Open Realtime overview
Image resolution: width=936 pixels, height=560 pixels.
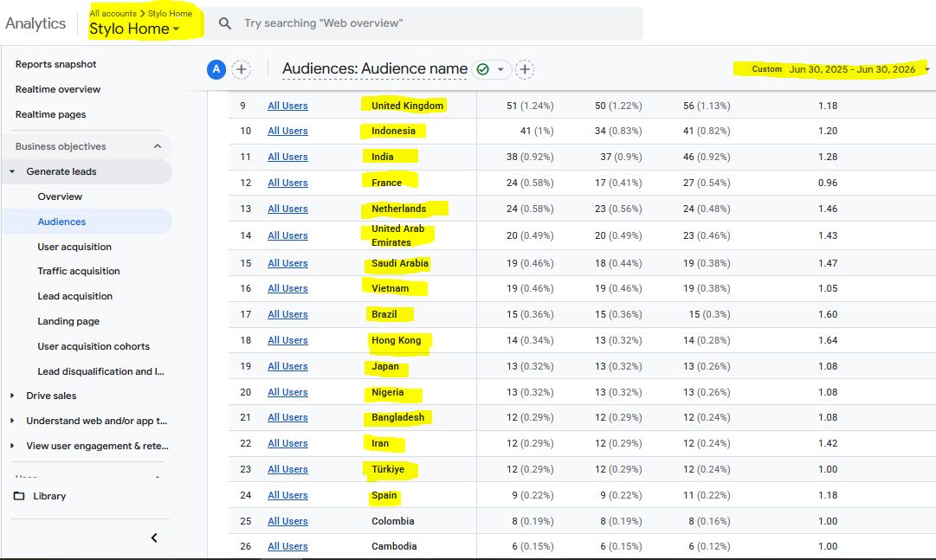click(x=58, y=89)
